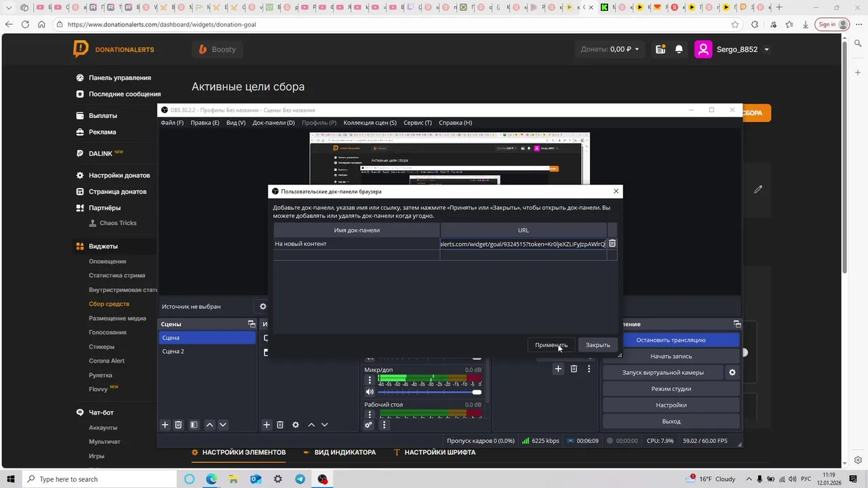
Task: Open properties gear next to "Источник не выбран"
Action: coord(263,306)
